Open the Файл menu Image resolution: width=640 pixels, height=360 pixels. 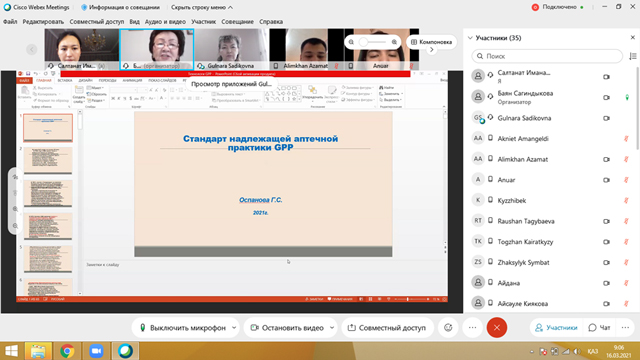[x=10, y=22]
